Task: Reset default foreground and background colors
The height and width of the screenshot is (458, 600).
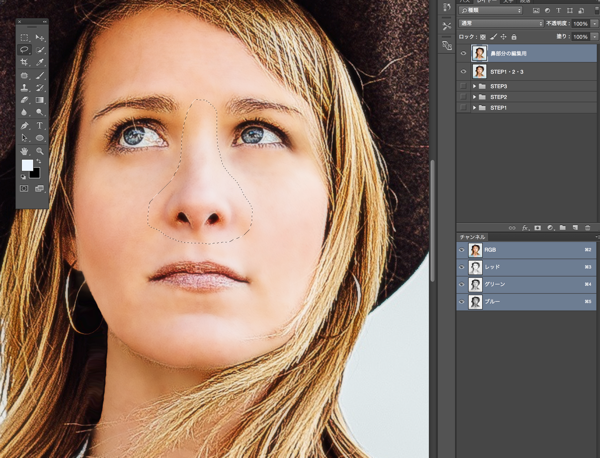Action: (x=23, y=176)
